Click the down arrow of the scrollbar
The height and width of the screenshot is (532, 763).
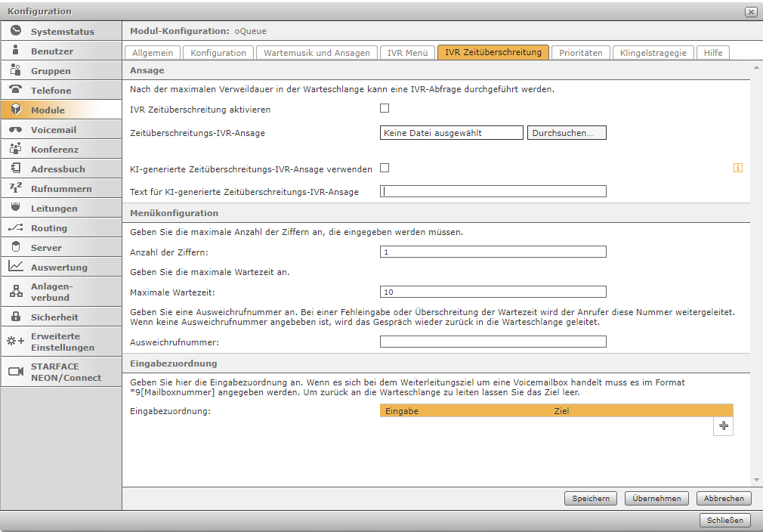[756, 480]
